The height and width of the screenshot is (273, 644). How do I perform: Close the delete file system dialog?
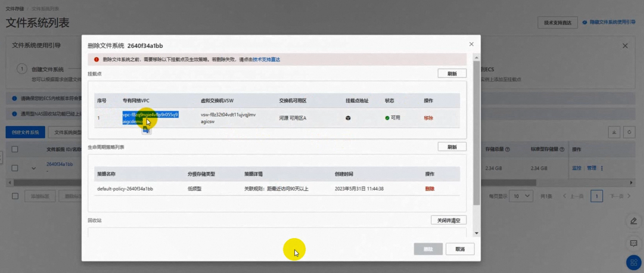click(x=471, y=44)
